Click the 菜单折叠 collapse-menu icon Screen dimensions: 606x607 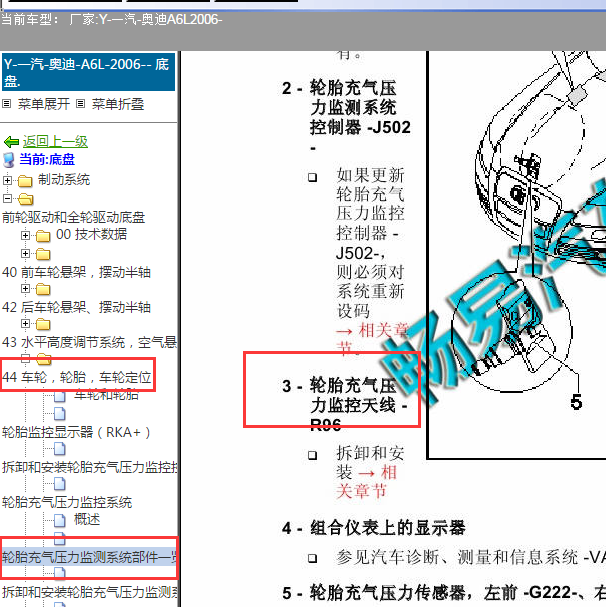pos(81,104)
